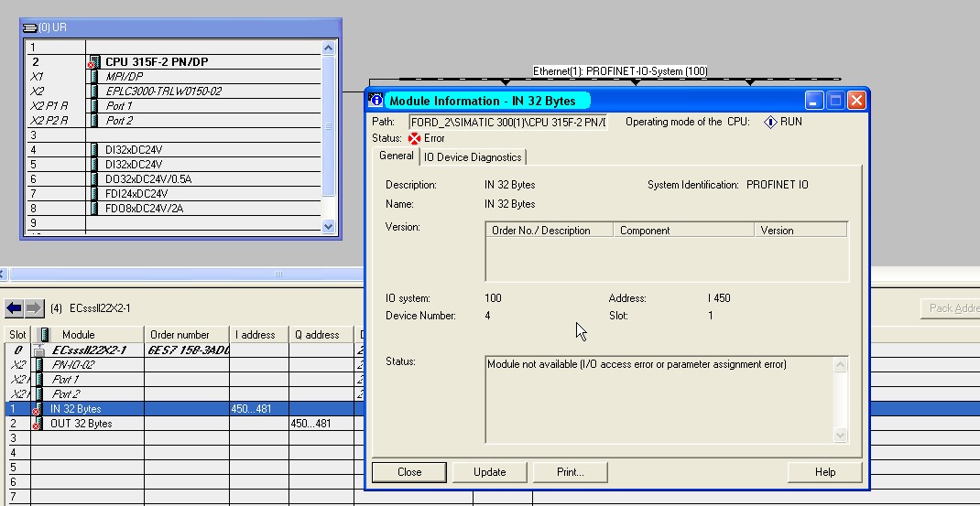This screenshot has height=506, width=980.
Task: Click the ECsssII22X2-1 device icon in slot 0
Action: coord(39,350)
